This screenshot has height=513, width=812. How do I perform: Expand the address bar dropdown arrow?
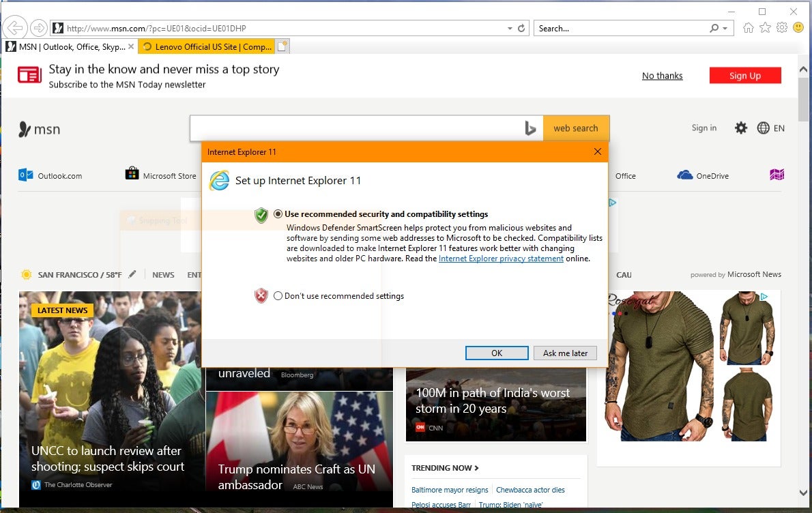[x=510, y=29]
